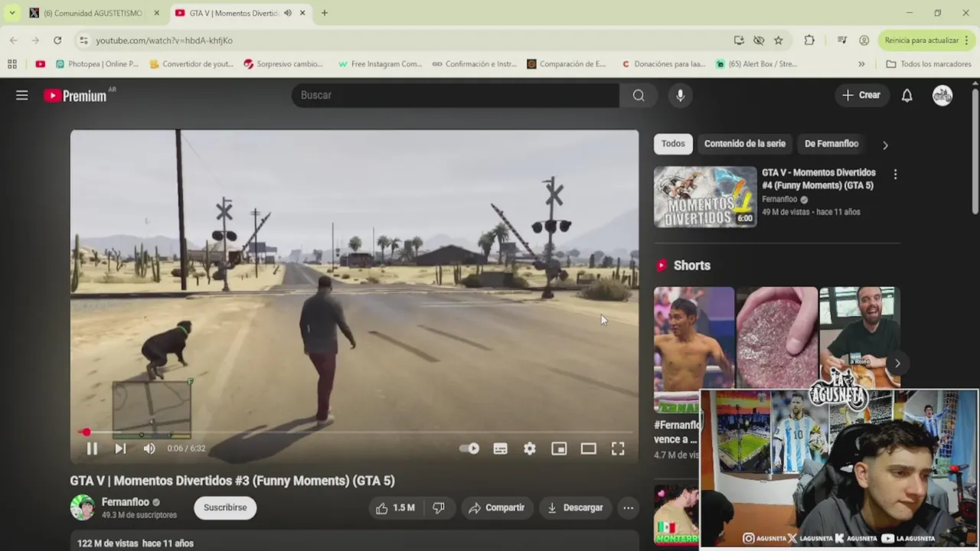980x551 pixels.
Task: Click the search magnifier button
Action: [x=639, y=95]
